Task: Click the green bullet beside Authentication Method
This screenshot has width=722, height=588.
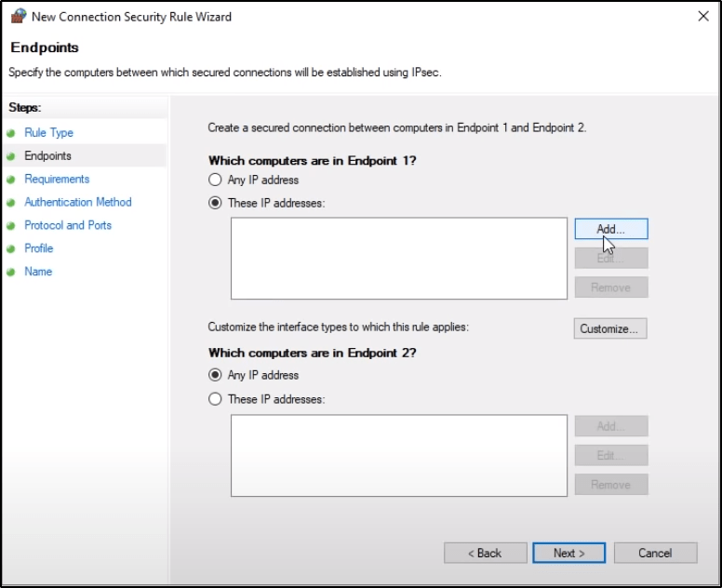Action: click(11, 203)
